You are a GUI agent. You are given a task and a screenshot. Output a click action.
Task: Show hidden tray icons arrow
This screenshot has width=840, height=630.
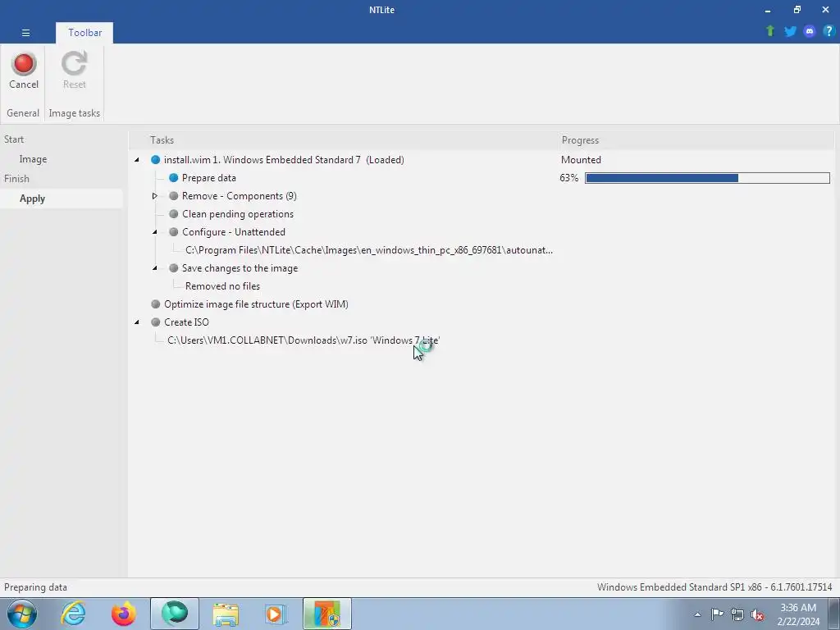[697, 614]
